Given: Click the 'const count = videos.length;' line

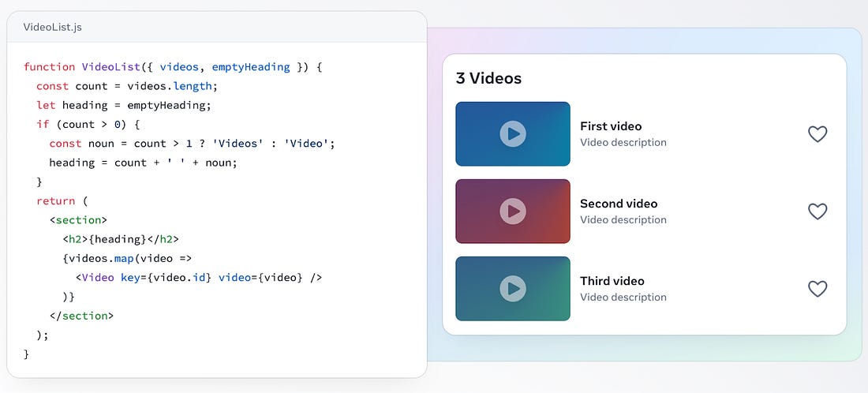Looking at the screenshot, I should pyautogui.click(x=127, y=86).
